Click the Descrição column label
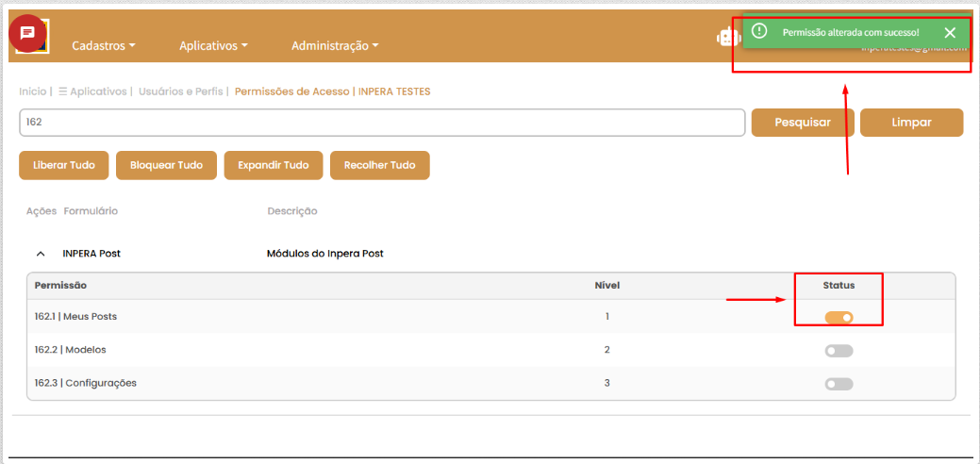980x464 pixels. [291, 211]
